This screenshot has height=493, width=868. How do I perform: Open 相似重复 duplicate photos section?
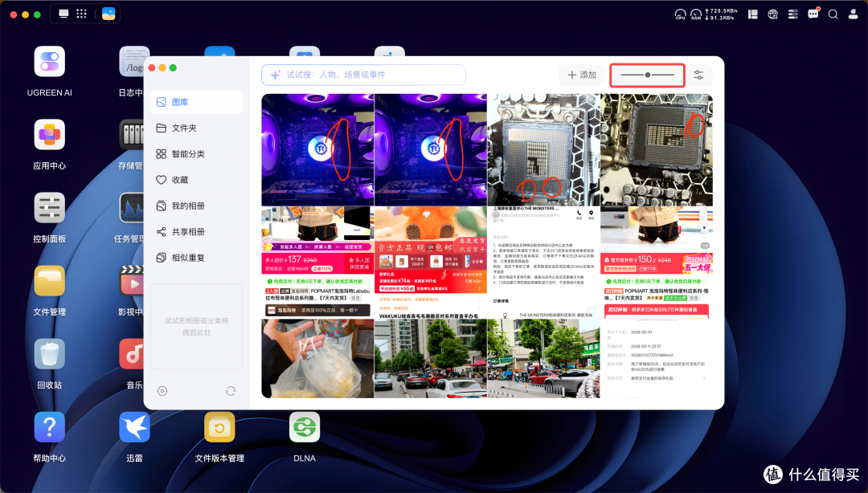(x=197, y=258)
